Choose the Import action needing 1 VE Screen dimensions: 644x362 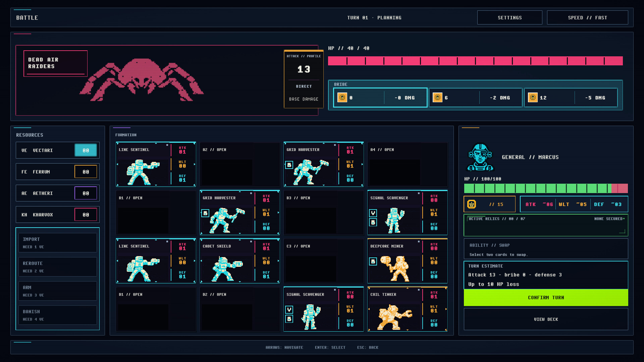pyautogui.click(x=58, y=243)
